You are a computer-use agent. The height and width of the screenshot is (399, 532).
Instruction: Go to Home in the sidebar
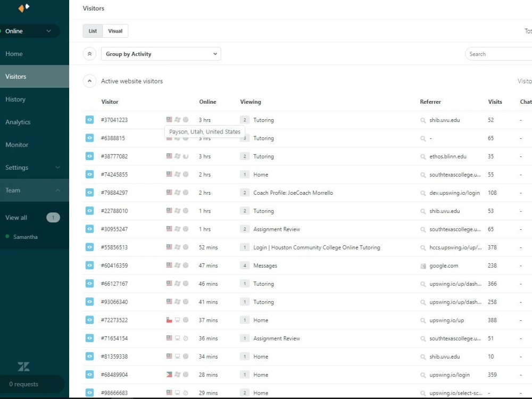pos(34,54)
